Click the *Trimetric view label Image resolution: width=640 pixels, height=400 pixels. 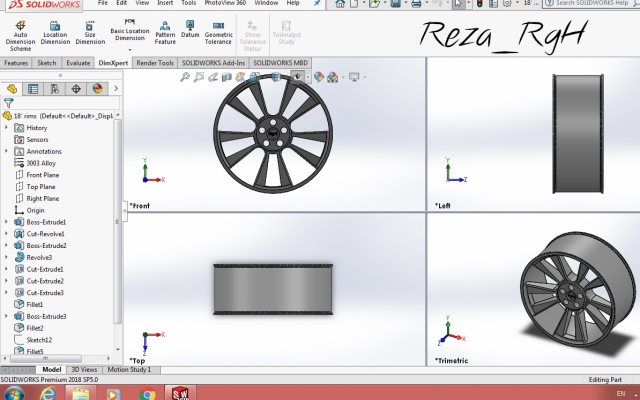coord(451,361)
